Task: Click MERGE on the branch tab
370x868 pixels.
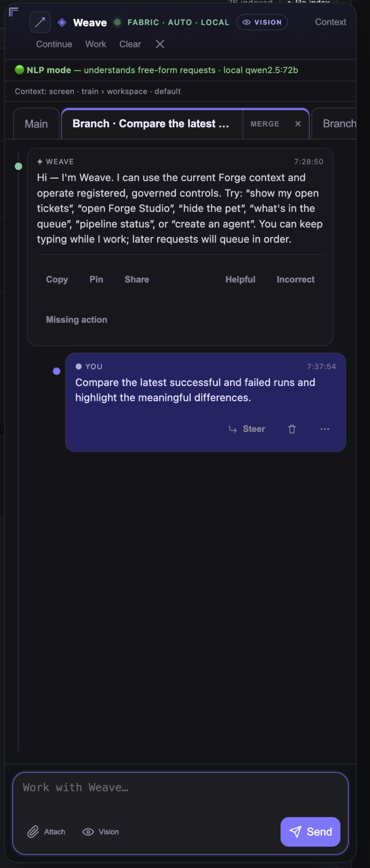Action: 265,124
